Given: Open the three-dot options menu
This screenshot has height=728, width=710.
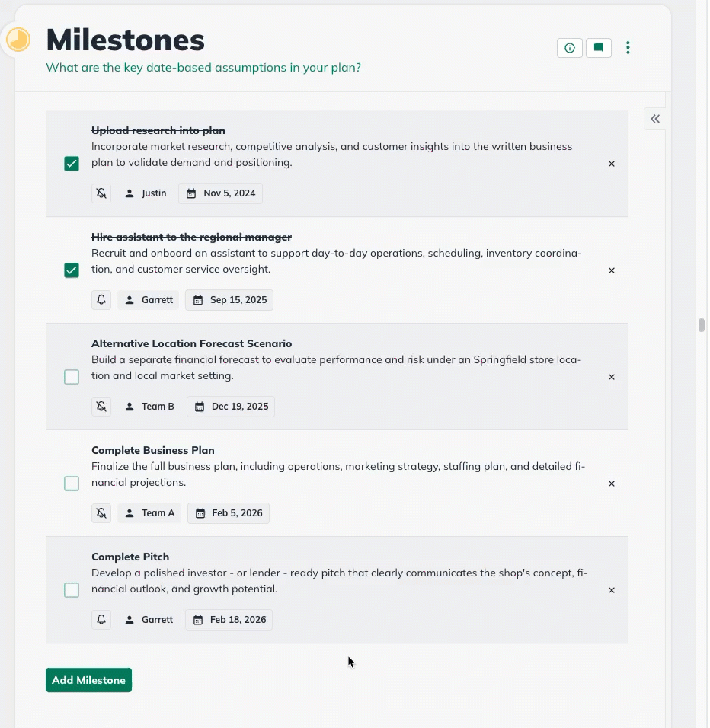Looking at the screenshot, I should pos(628,47).
